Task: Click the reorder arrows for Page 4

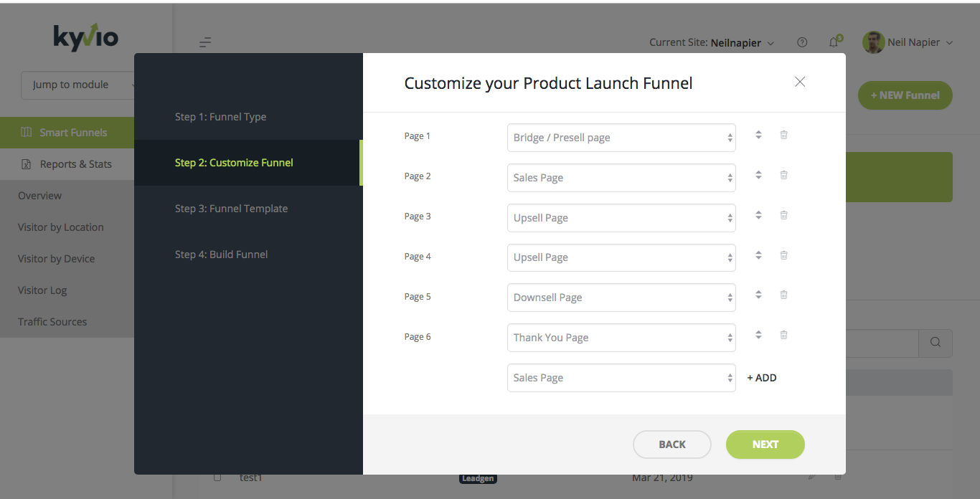Action: [758, 255]
